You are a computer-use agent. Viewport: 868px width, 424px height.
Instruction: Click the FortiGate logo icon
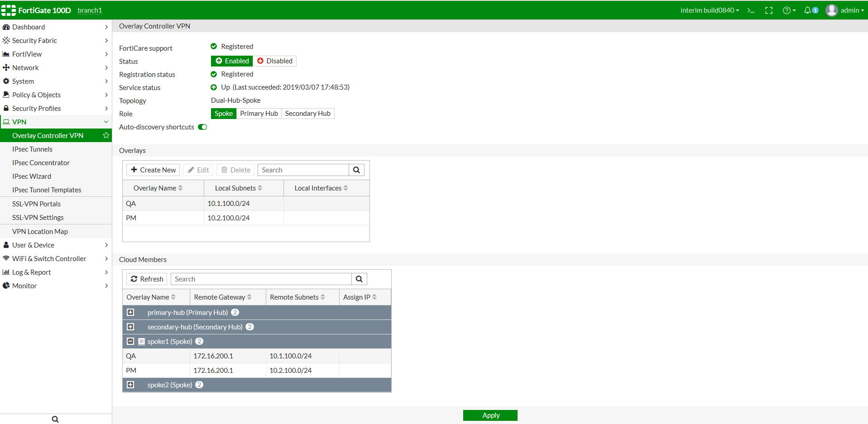pos(9,10)
